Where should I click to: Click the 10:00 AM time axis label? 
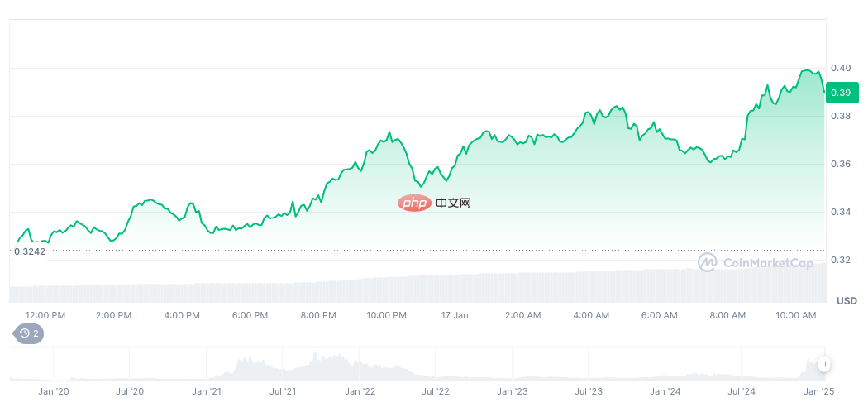(798, 315)
